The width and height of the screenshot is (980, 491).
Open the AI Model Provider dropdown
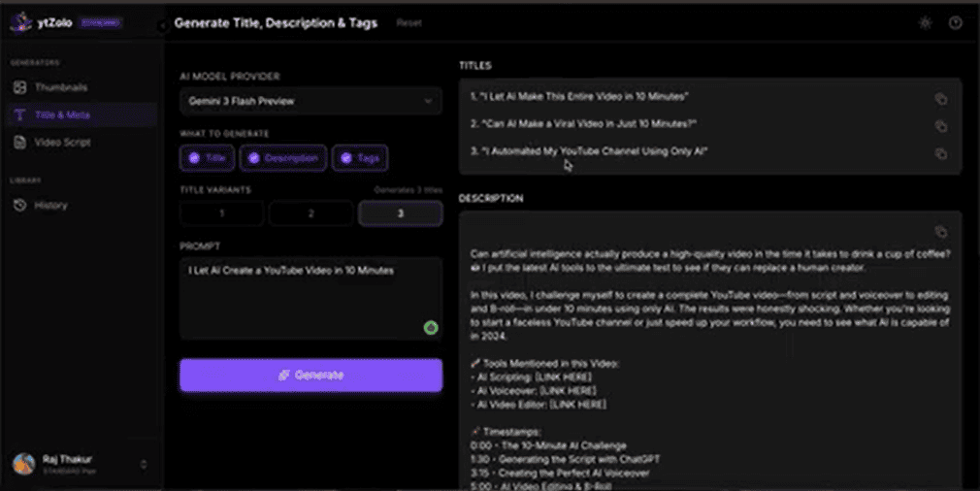(310, 101)
